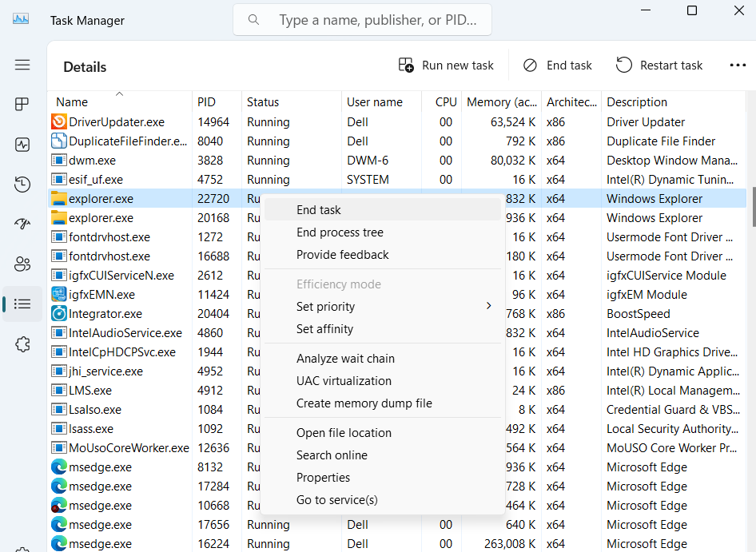Switch to the Performance view
This screenshot has height=552, width=756.
click(22, 145)
